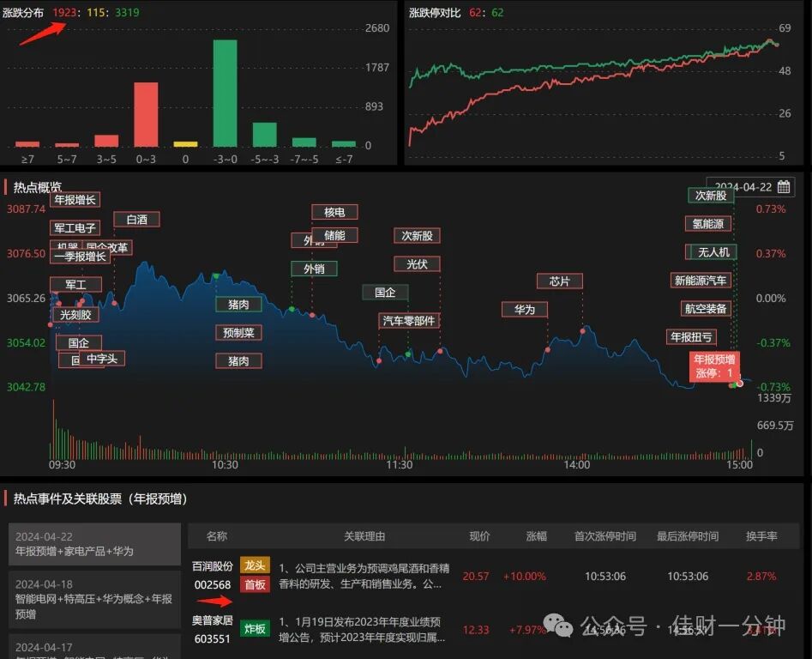This screenshot has height=659, width=812.
Task: Select the 一季报增长 hotspot tag
Action: click(x=81, y=256)
